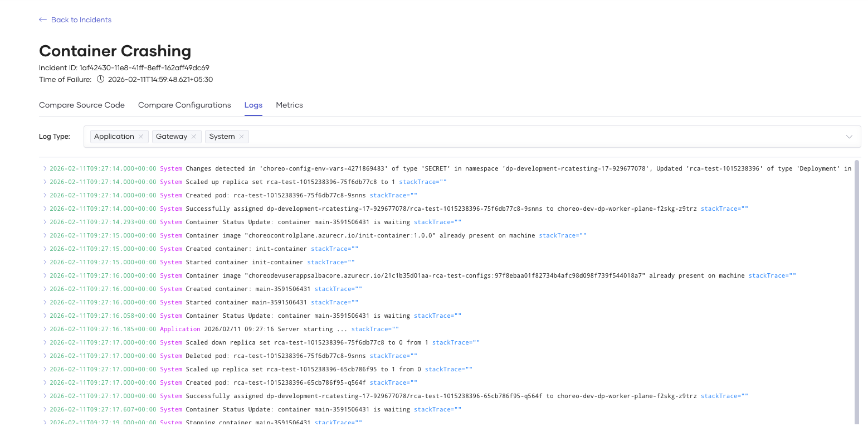
Task: Expand the 'Started container init-container' log row
Action: tap(45, 262)
